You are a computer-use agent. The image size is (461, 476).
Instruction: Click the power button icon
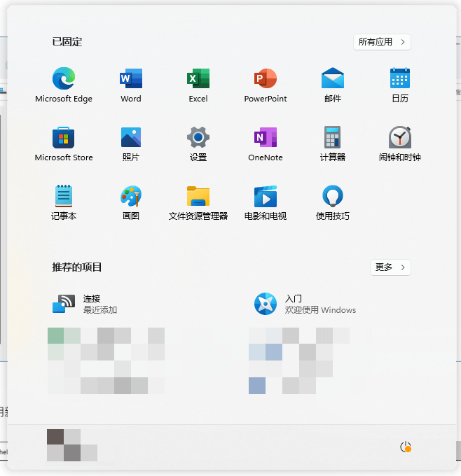pyautogui.click(x=405, y=447)
